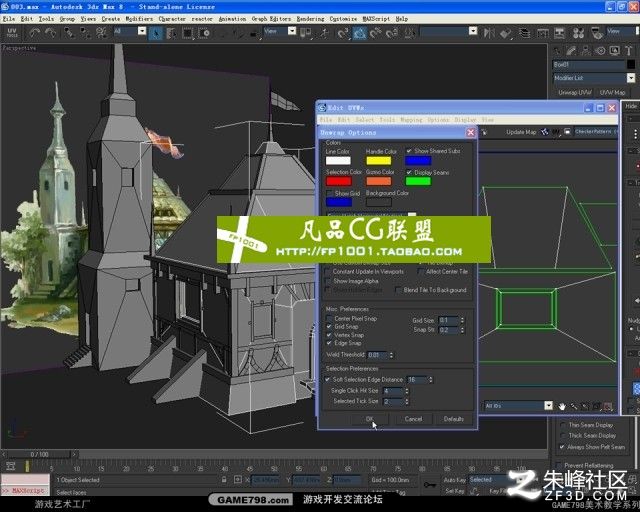Screen dimensions: 640x512
Task: Open the All IDs dropdown in Edit UVWs
Action: [549, 406]
